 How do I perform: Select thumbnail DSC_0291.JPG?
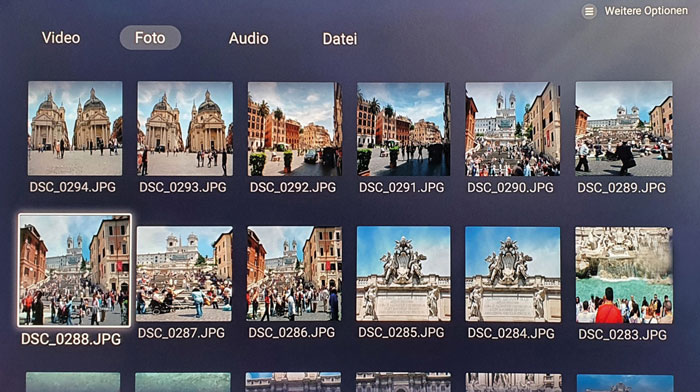(404, 129)
